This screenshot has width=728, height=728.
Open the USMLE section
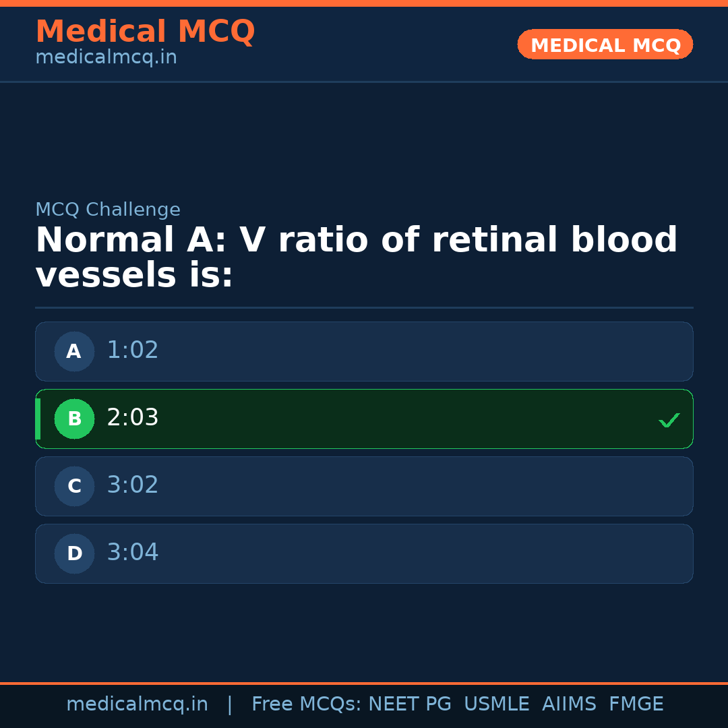click(x=497, y=703)
